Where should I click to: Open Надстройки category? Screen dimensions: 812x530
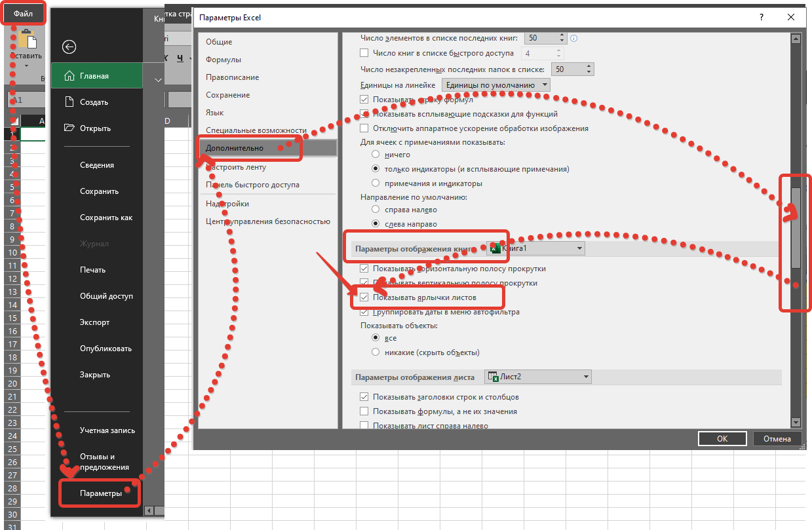tap(227, 204)
